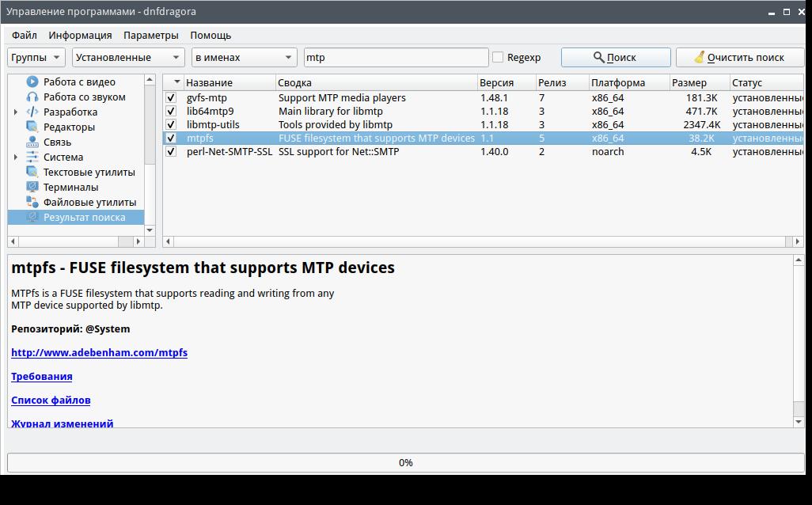Click the description pane scroll-up arrow
This screenshot has height=505, width=812.
tap(799, 260)
